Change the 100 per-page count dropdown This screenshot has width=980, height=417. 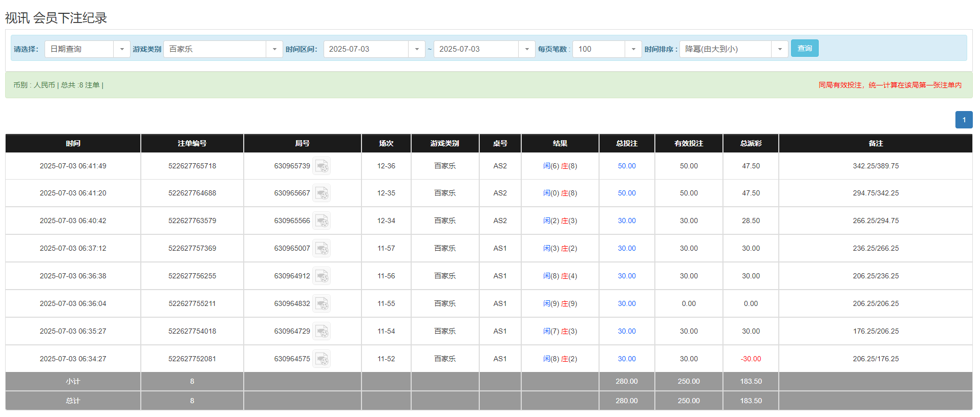[633, 49]
